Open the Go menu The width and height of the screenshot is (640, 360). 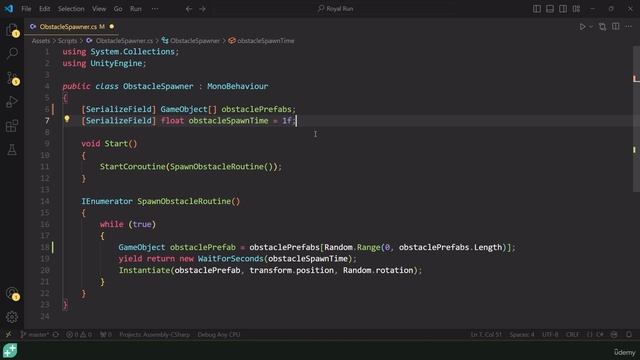click(x=118, y=9)
